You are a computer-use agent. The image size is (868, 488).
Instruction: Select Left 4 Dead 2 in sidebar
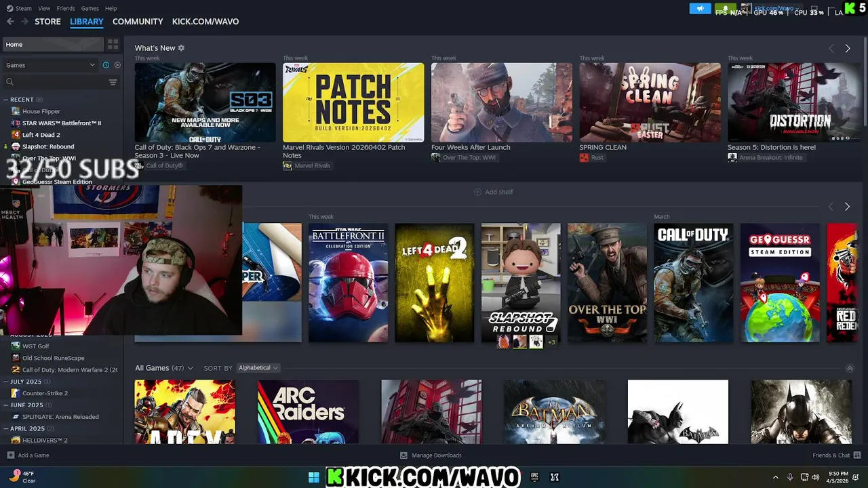(41, 135)
